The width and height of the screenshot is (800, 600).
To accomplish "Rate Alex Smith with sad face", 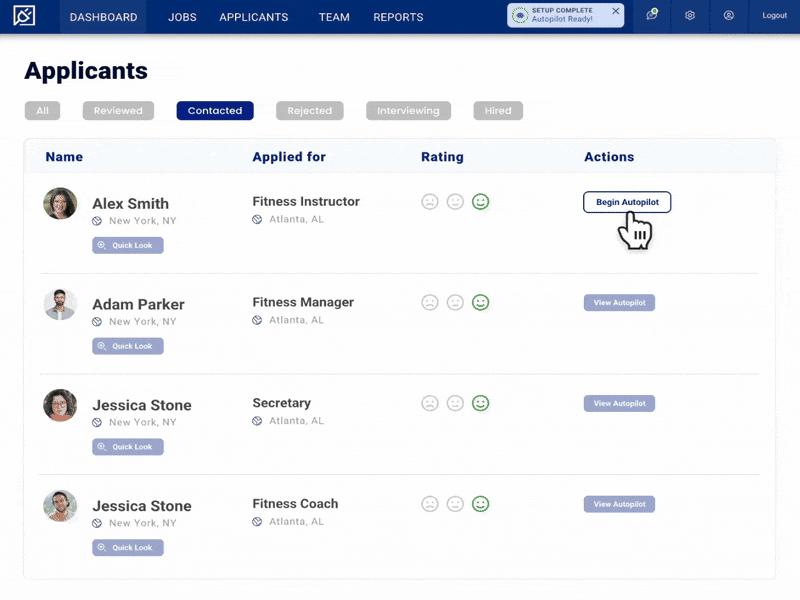I will pos(430,202).
